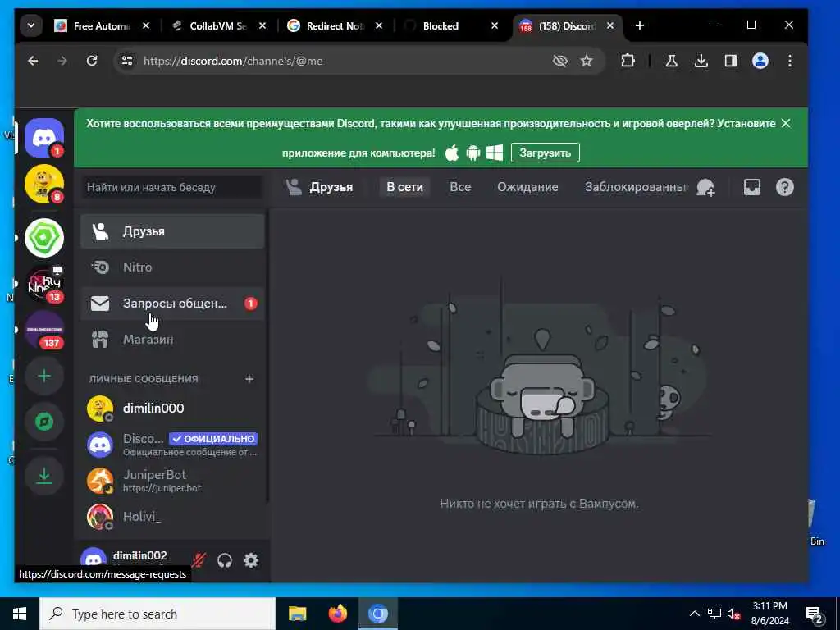Create new DM with plus next to ЛИЧНЫЕ СООБЩЕНИЯ
Screen dimensions: 840x630
(249, 379)
